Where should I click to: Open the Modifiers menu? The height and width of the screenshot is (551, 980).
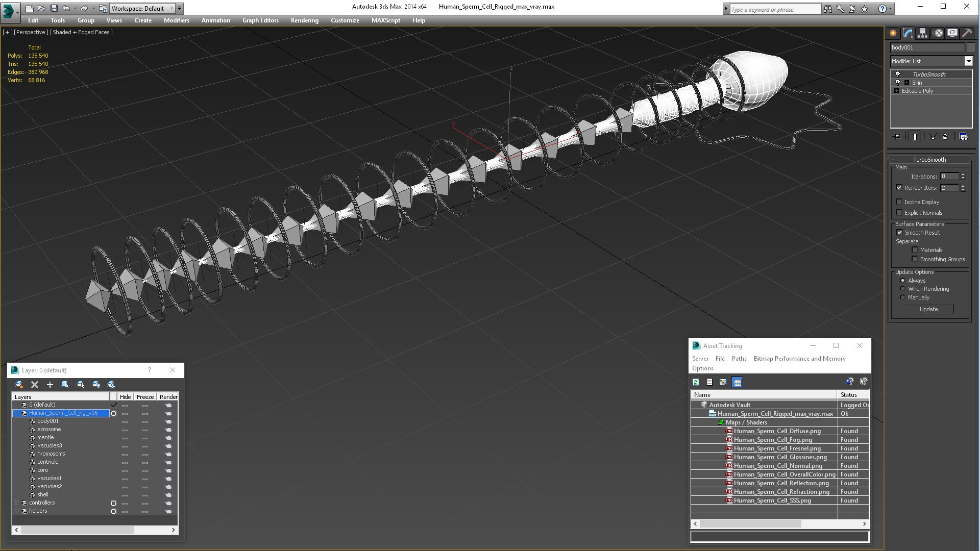click(176, 20)
